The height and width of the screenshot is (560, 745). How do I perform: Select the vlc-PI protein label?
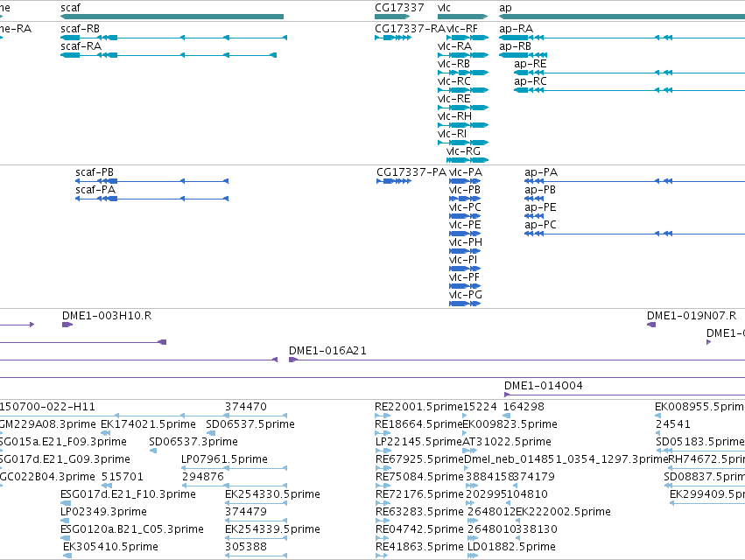tap(463, 260)
